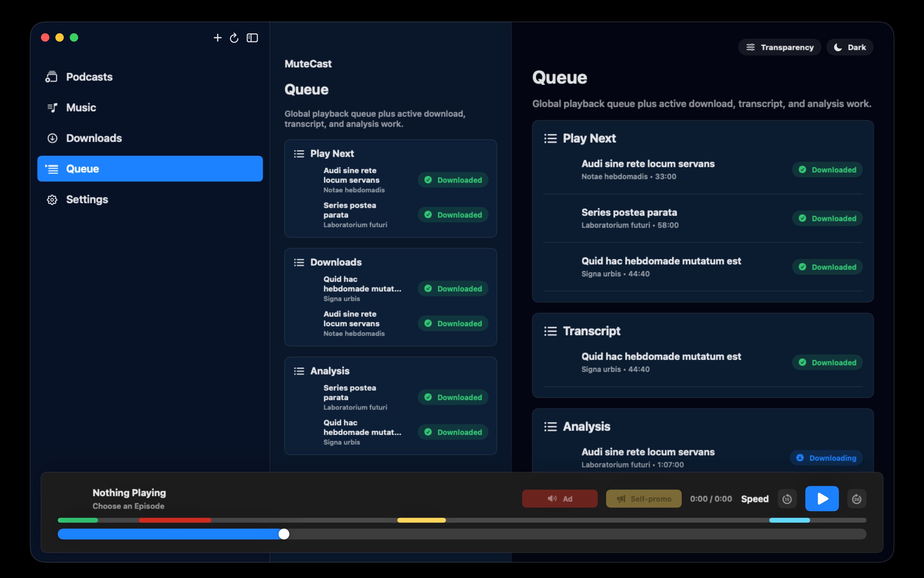
Task: Click the Transparency button
Action: pyautogui.click(x=779, y=47)
